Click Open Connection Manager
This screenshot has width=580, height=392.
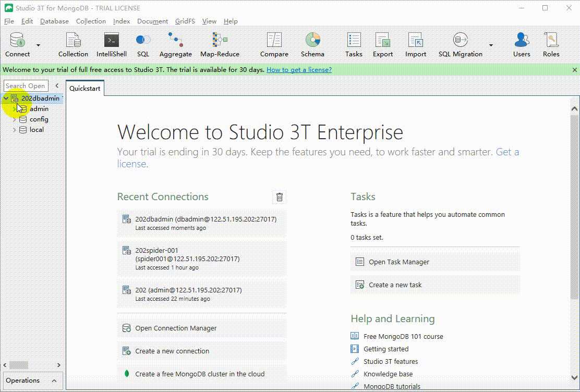tap(202, 328)
